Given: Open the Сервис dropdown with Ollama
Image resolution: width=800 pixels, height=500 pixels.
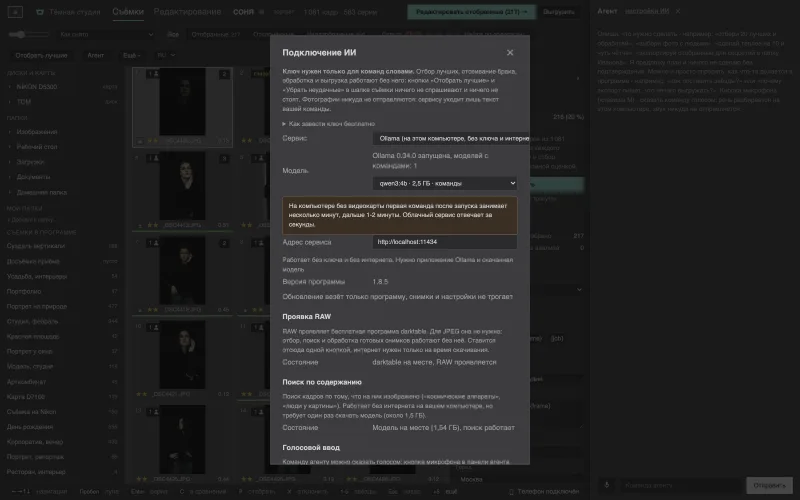Looking at the screenshot, I should pos(451,138).
